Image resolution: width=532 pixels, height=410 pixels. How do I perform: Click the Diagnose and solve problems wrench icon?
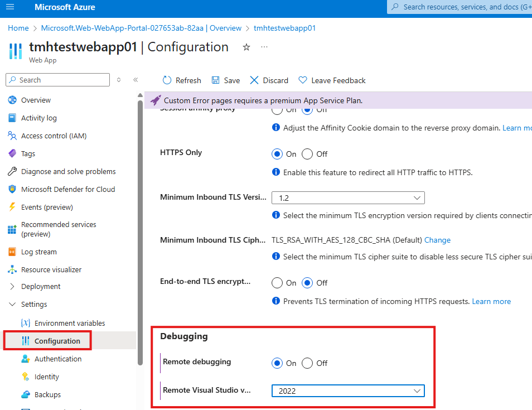[x=12, y=171]
